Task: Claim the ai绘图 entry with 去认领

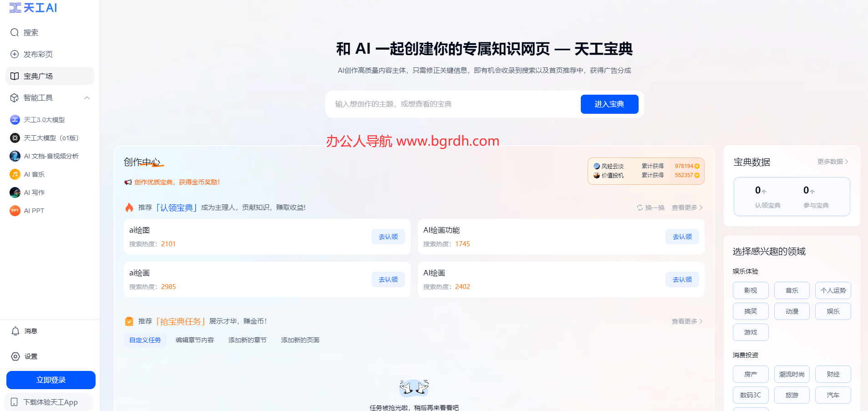Action: [388, 237]
